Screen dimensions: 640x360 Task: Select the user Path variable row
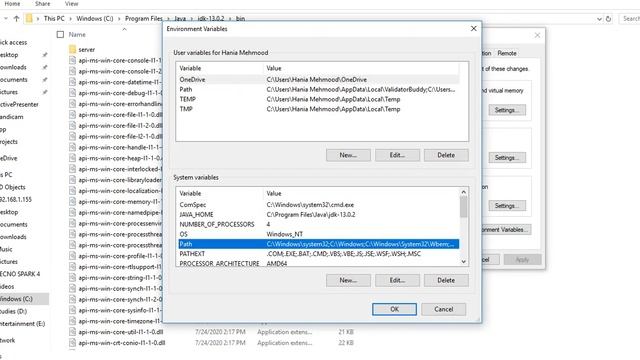click(x=319, y=89)
